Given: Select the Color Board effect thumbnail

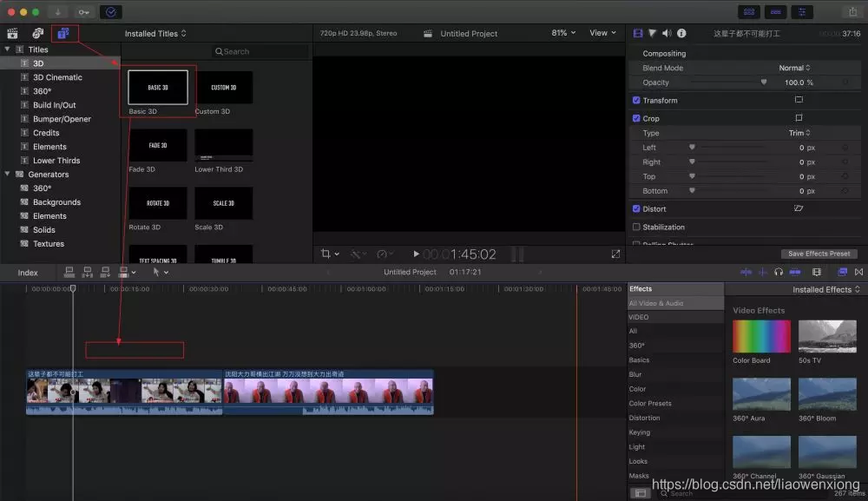Looking at the screenshot, I should [762, 337].
